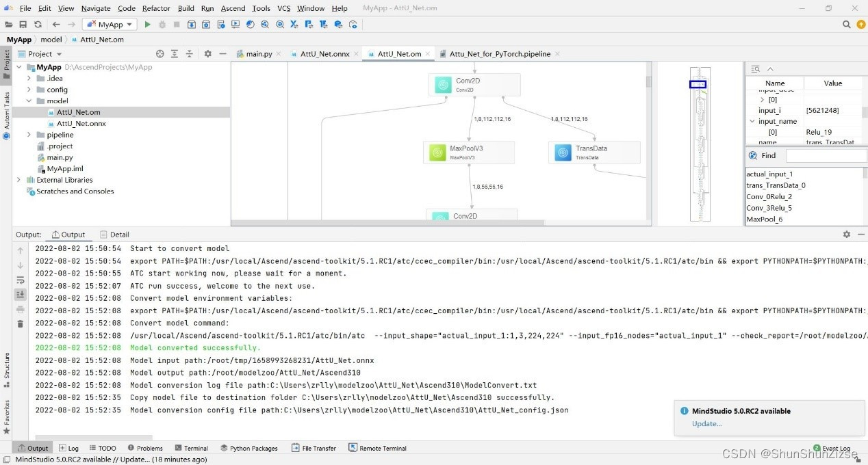Image resolution: width=868 pixels, height=465 pixels.
Task: Open Output panel settings gear
Action: [x=847, y=234]
